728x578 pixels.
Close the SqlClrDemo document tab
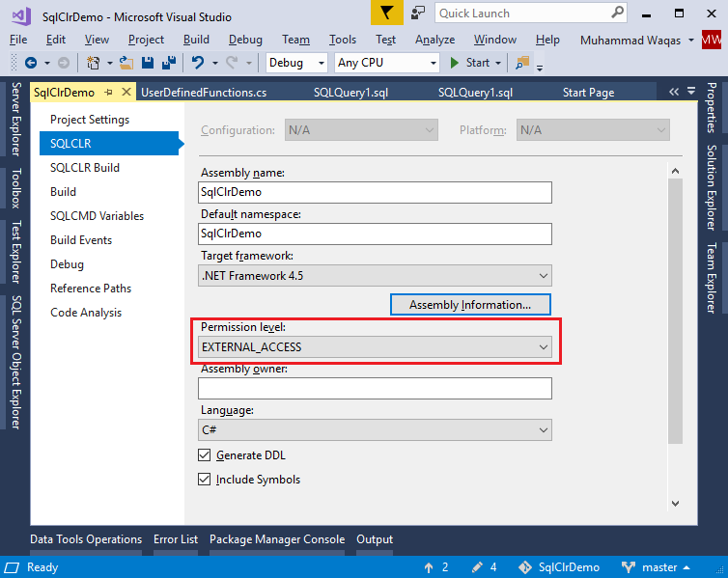[126, 92]
